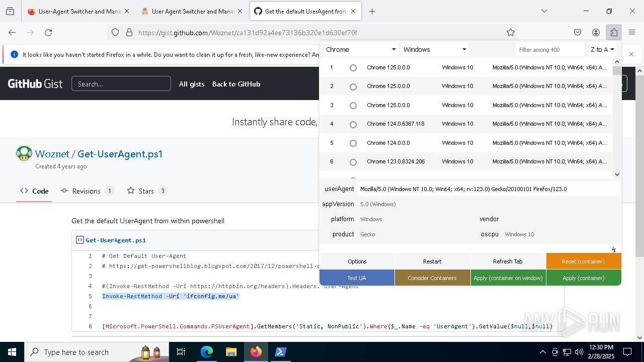Open Firefox account icon
Viewport: 644px width, 362px height.
coord(596,32)
